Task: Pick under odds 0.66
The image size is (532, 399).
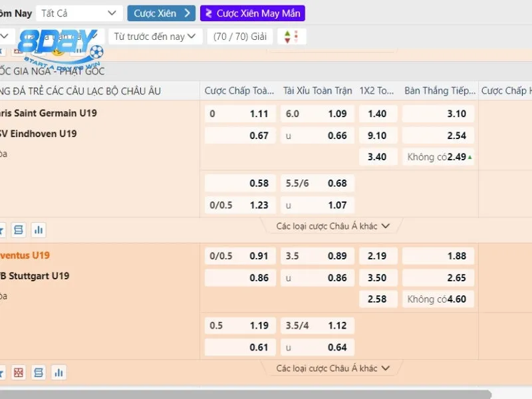Action: (x=317, y=136)
